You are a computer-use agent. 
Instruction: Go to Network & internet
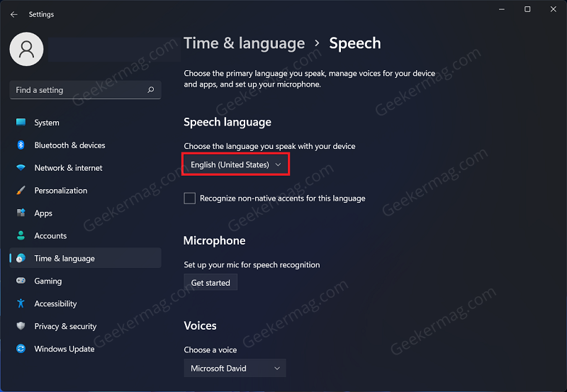coord(85,168)
